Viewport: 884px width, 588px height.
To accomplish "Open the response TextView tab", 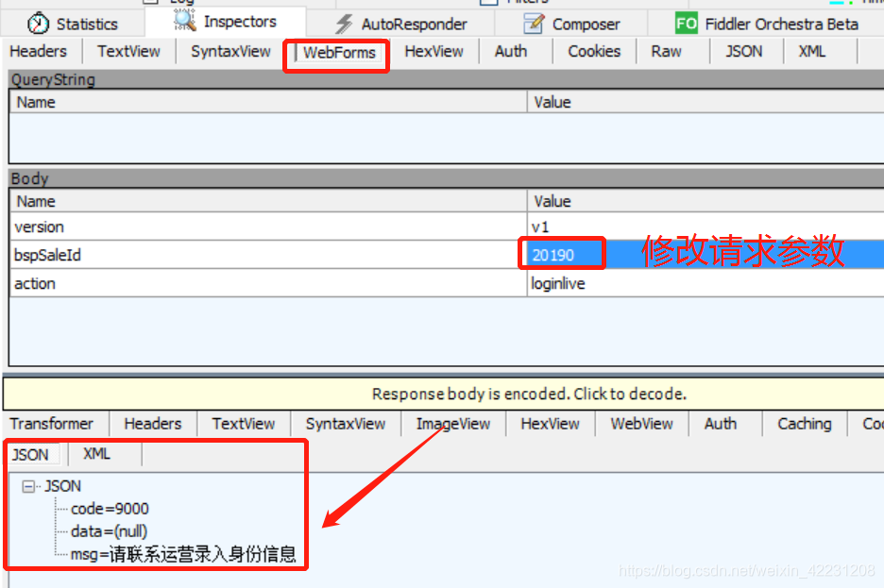I will pos(244,424).
